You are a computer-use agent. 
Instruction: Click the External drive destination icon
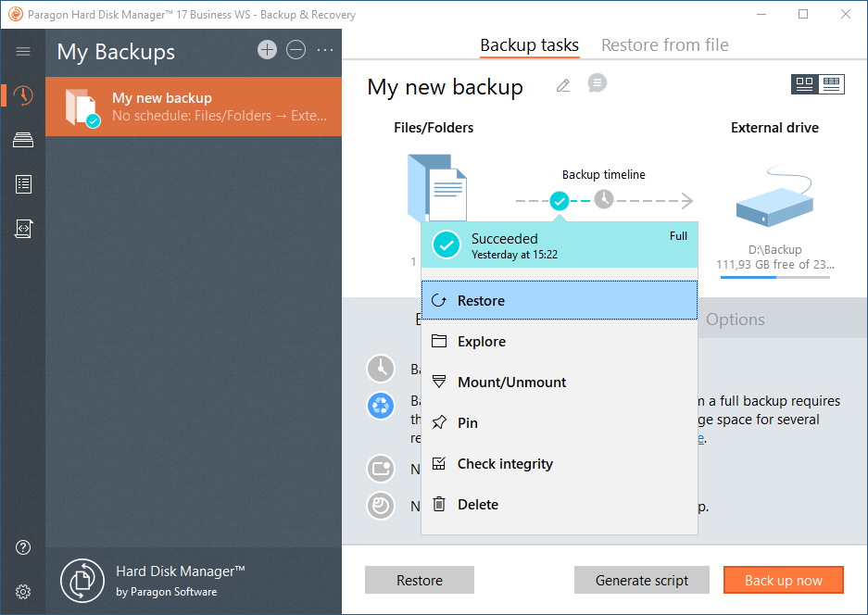pyautogui.click(x=774, y=195)
